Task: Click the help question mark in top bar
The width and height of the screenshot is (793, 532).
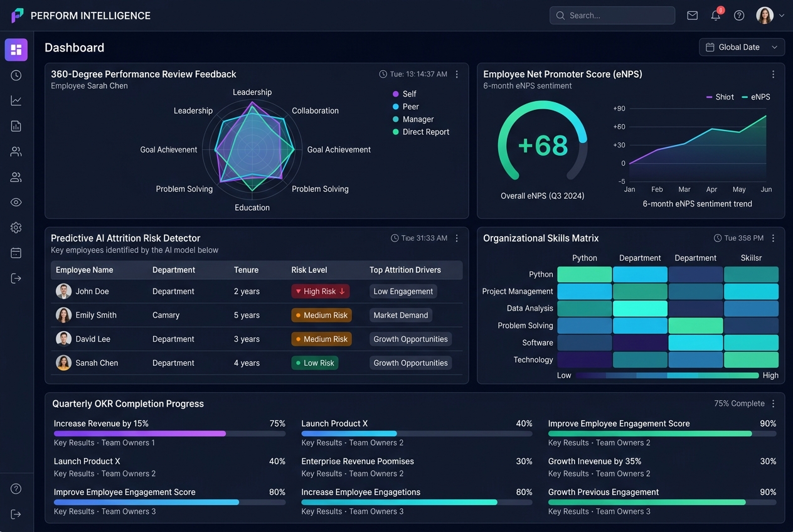Action: click(739, 16)
